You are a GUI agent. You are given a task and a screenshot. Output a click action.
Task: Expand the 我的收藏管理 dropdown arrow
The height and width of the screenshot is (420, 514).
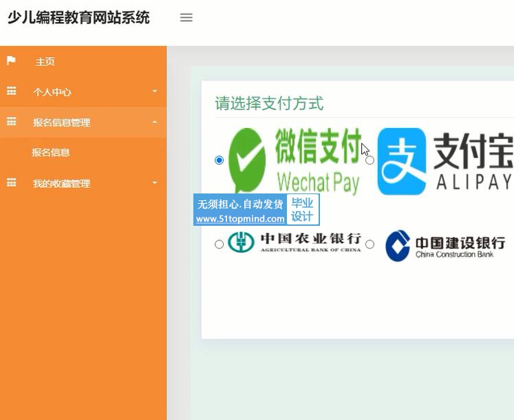click(155, 182)
